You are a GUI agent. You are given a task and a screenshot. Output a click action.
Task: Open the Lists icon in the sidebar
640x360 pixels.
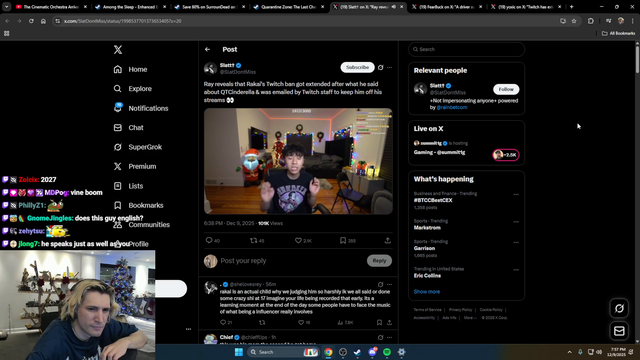tap(118, 186)
